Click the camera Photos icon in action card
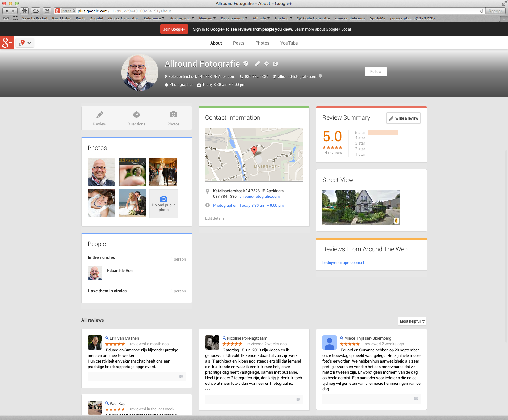Screen dimensions: 508x420 (x=173, y=115)
